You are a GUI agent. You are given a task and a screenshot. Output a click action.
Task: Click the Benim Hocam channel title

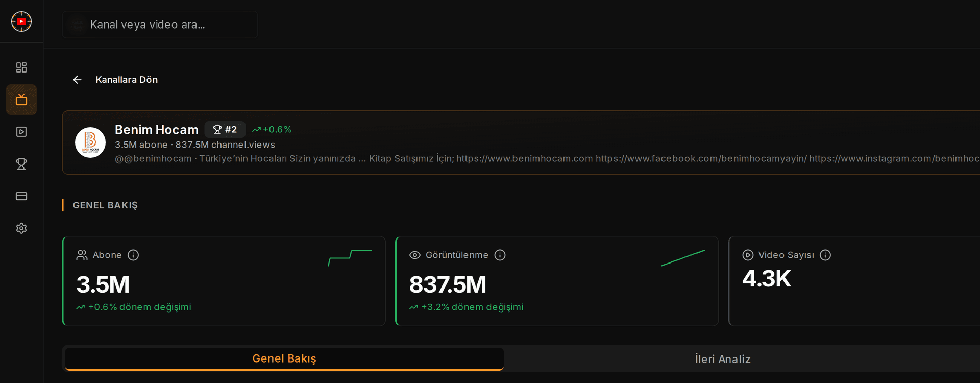click(x=157, y=130)
